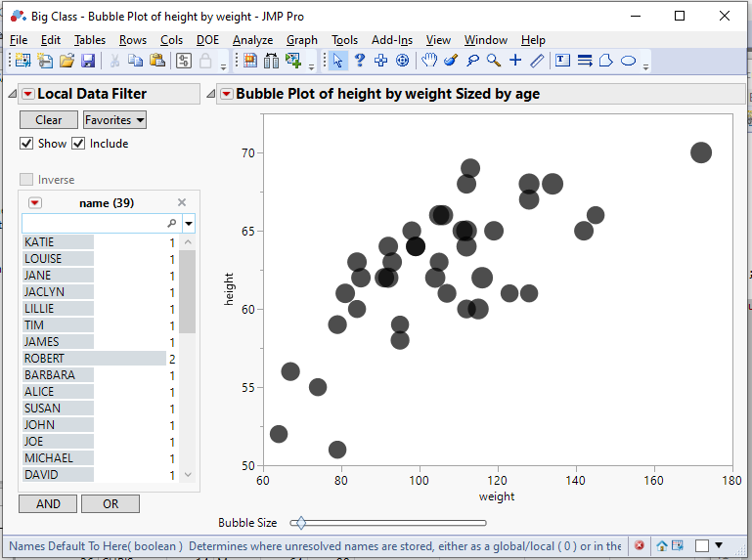Image resolution: width=752 pixels, height=560 pixels.
Task: Open the name search options dropdown arrow
Action: (x=189, y=224)
